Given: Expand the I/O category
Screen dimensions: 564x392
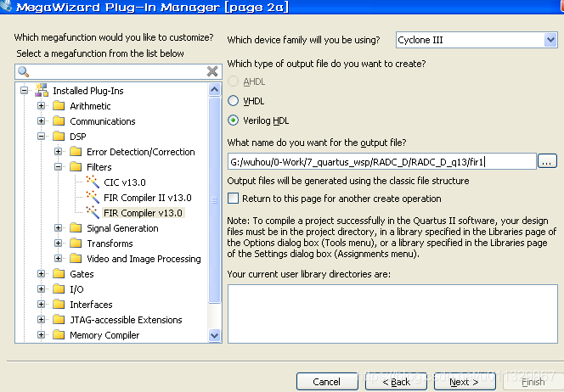Looking at the screenshot, I should pos(41,288).
